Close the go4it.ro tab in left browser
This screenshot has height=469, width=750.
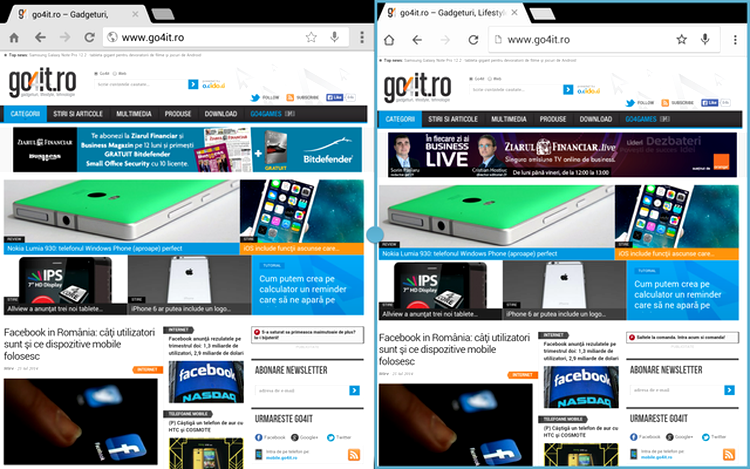pos(135,14)
